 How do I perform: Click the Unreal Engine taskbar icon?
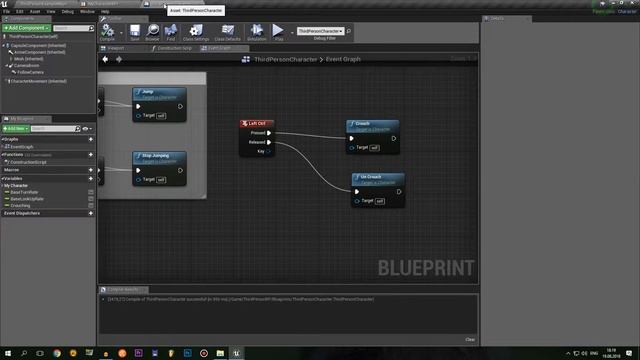point(236,353)
